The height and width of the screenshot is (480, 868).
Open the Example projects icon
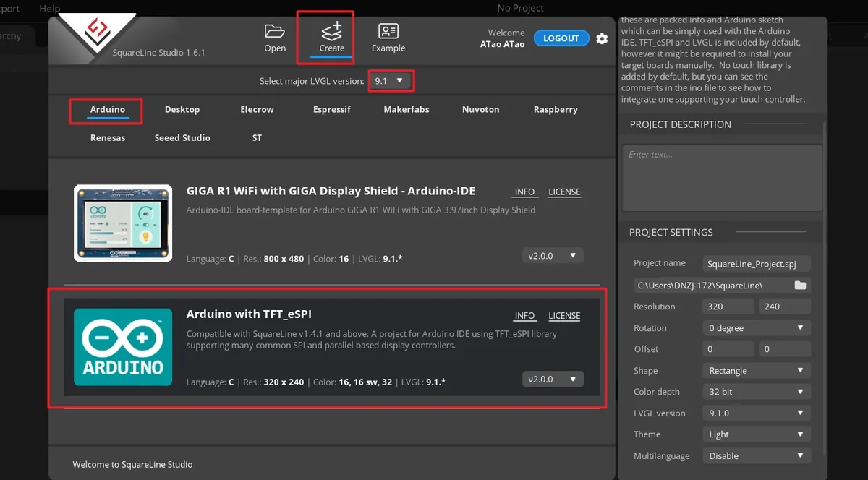pyautogui.click(x=388, y=31)
